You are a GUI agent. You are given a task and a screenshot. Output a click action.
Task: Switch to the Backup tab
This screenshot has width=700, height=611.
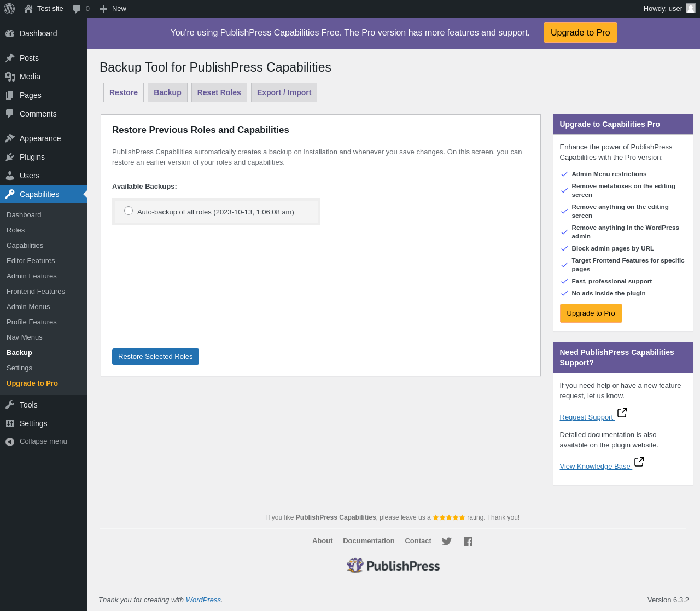167,92
